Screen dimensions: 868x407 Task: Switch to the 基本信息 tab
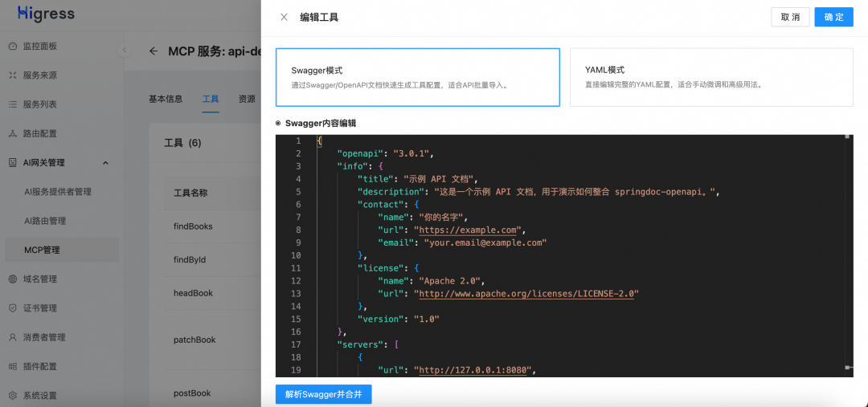(166, 99)
